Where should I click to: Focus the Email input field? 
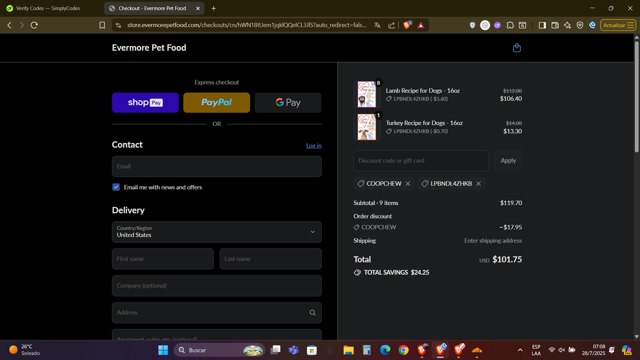coord(217,167)
